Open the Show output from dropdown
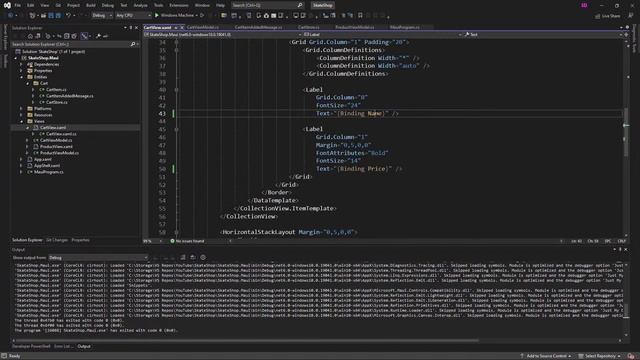 tap(98, 258)
